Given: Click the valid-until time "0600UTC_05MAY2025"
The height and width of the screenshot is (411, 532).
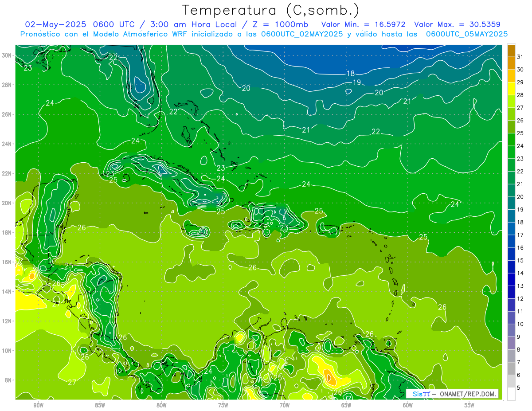Looking at the screenshot, I should [467, 34].
